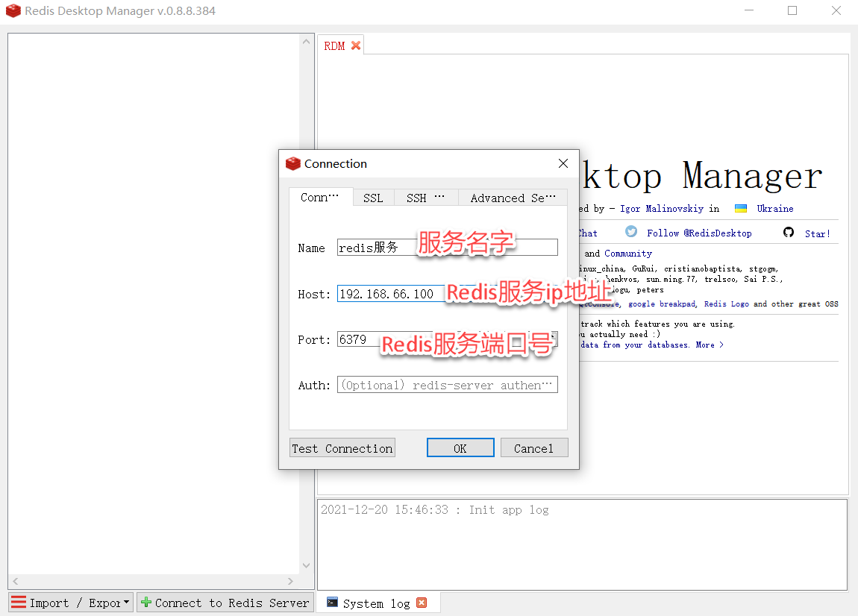This screenshot has width=858, height=616.
Task: Open the Redis Logo link
Action: 726,304
